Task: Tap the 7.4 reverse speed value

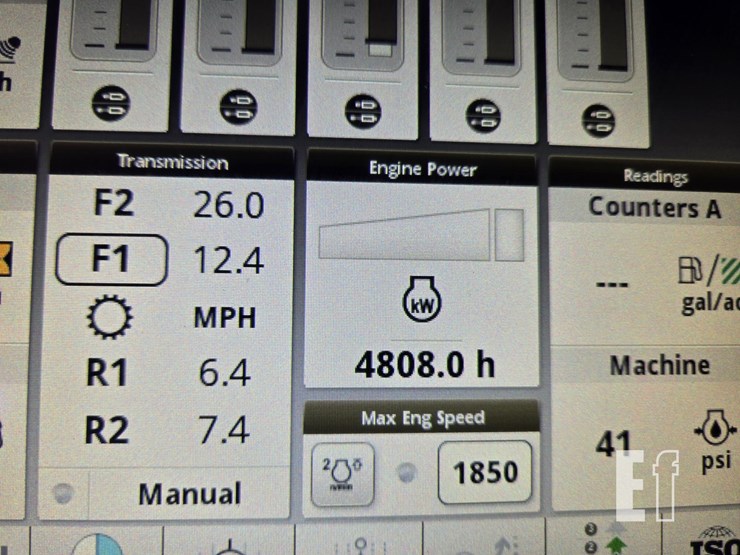Action: [224, 429]
